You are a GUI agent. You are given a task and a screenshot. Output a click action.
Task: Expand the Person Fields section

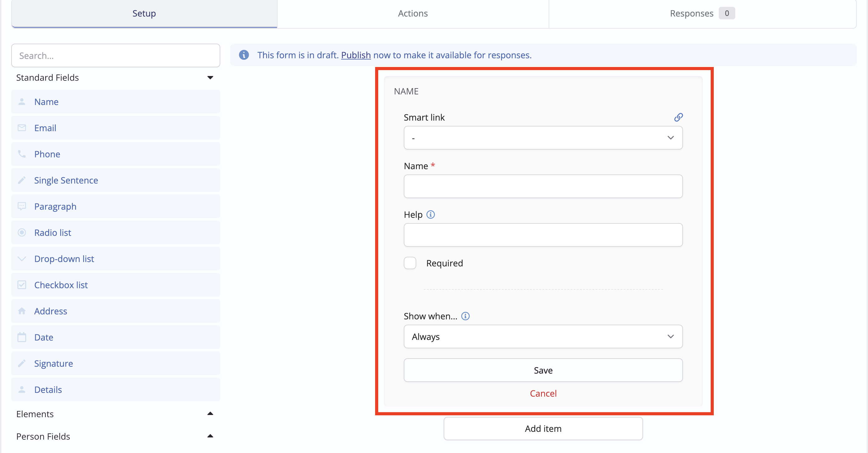[x=210, y=436]
